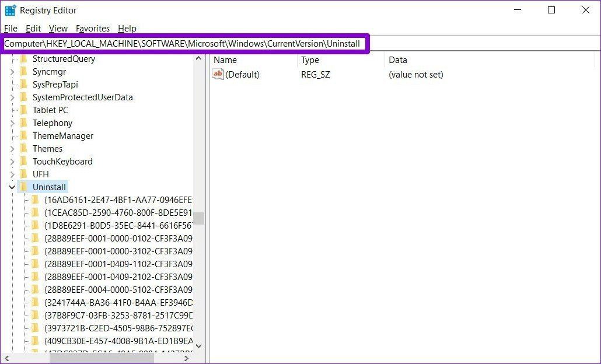Select the {1CEAC85D-2590-4760 key
601x364 pixels.
(118, 213)
